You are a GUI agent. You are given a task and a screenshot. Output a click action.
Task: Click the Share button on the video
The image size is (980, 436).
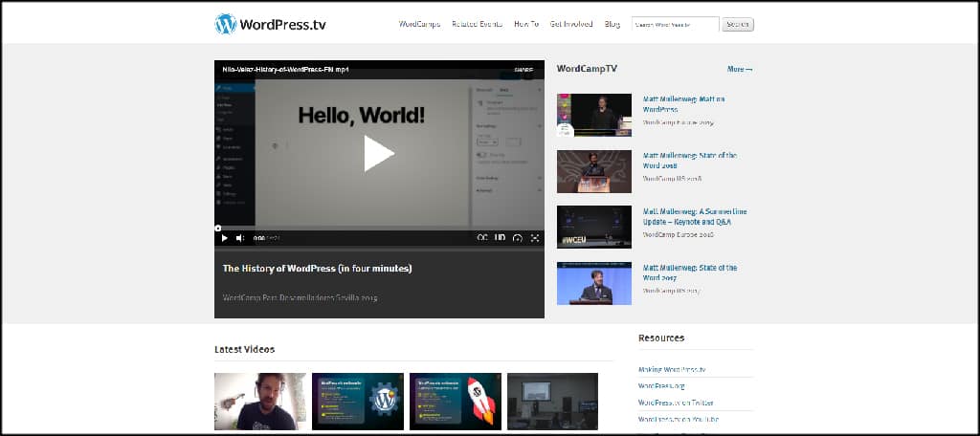coord(523,70)
